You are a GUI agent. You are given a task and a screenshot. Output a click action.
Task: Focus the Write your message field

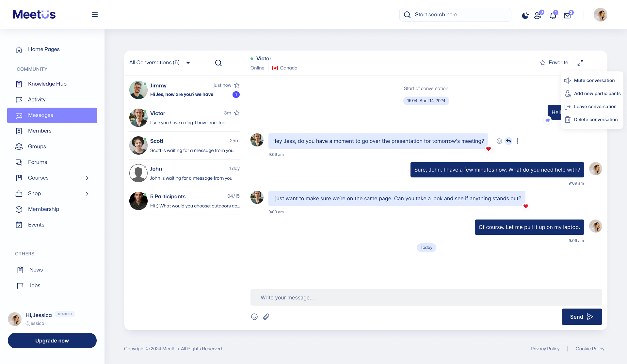pyautogui.click(x=426, y=297)
